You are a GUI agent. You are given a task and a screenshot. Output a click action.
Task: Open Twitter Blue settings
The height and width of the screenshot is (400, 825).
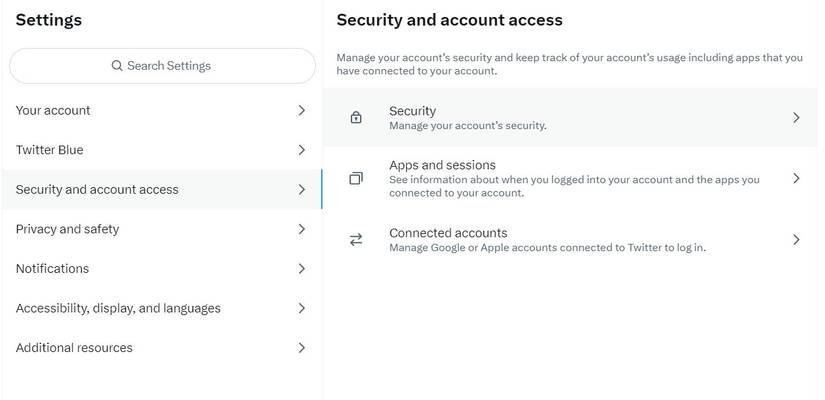(162, 150)
